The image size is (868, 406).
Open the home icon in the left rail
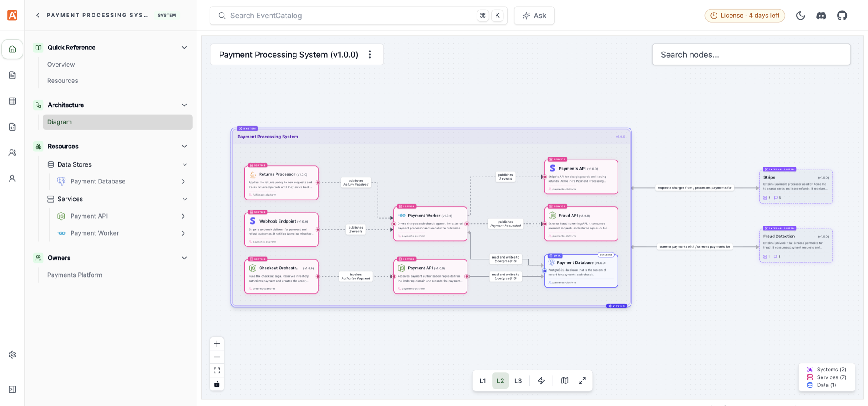tap(12, 49)
